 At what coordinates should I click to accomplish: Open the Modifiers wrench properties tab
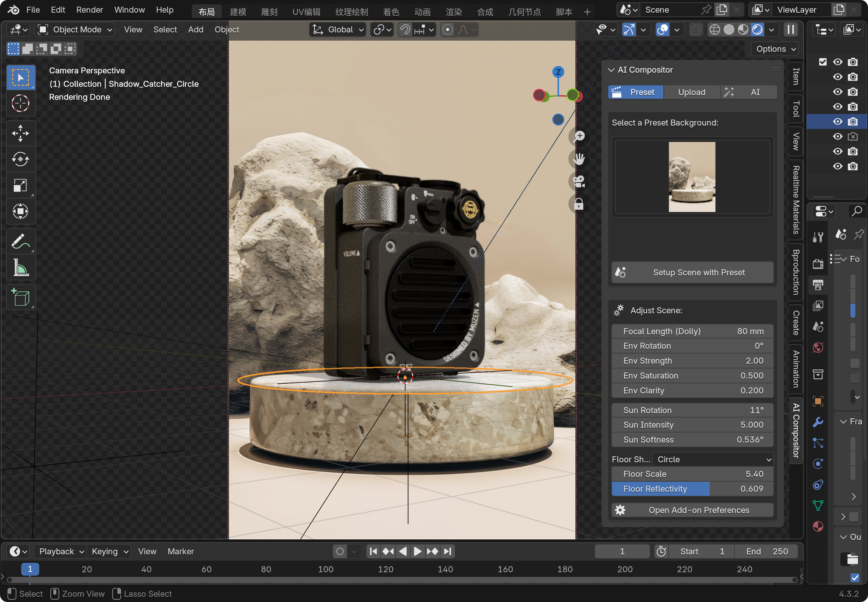[x=818, y=422]
